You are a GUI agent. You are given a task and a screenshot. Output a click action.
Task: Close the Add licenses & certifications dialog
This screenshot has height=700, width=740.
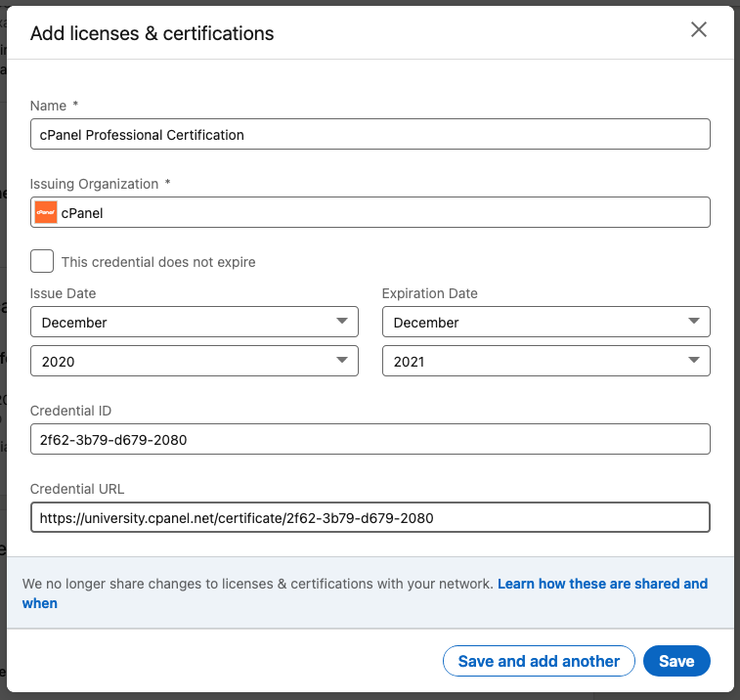tap(699, 29)
